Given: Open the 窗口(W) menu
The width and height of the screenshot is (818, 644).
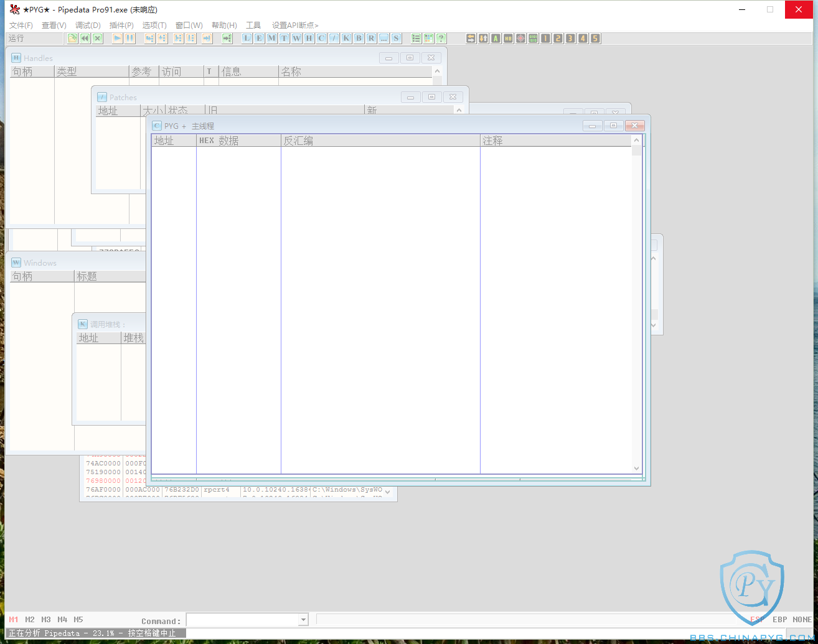Looking at the screenshot, I should [189, 26].
